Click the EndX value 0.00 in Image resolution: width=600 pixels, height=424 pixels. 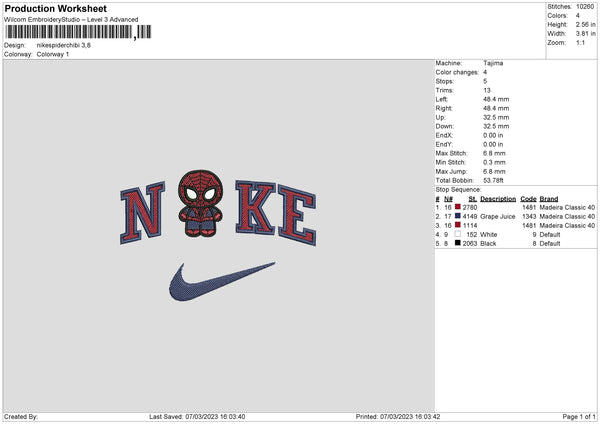tap(493, 135)
